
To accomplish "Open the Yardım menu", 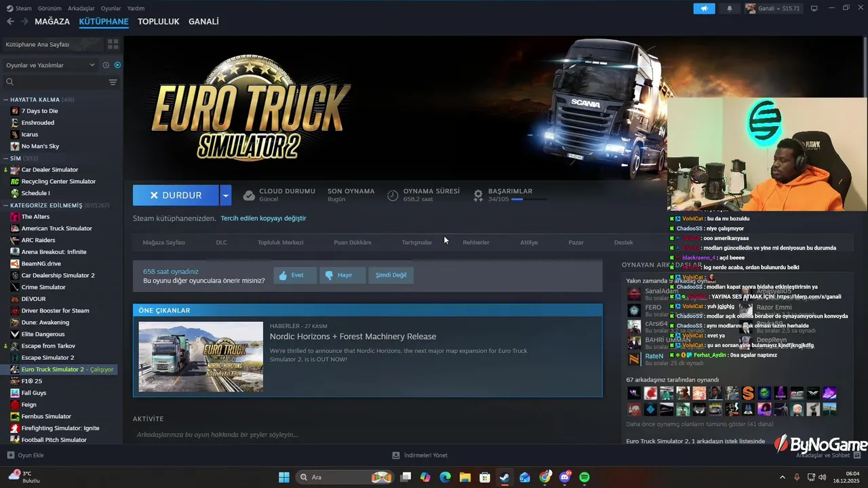I will click(136, 8).
